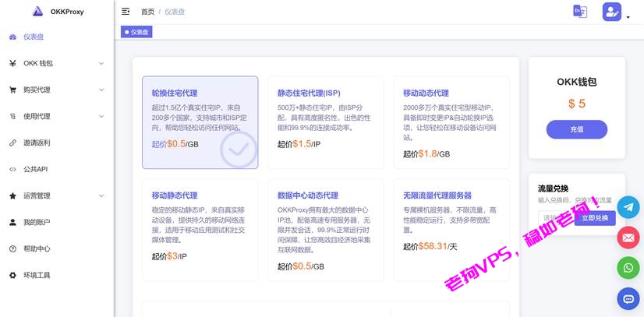This screenshot has height=317, width=644.
Task: Expand the OKK 钱包 menu chevron
Action: pyautogui.click(x=101, y=64)
